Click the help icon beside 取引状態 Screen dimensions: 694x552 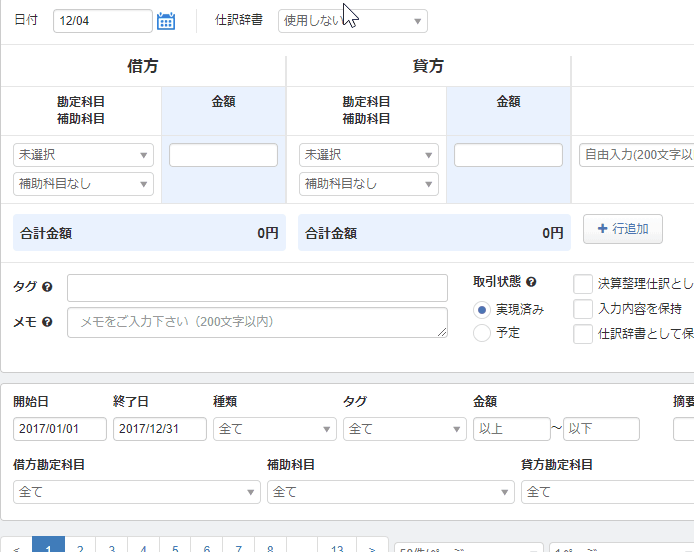(x=531, y=282)
